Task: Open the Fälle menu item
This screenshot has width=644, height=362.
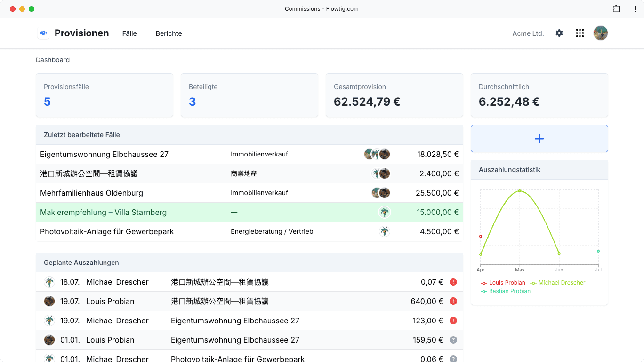Action: coord(129,33)
